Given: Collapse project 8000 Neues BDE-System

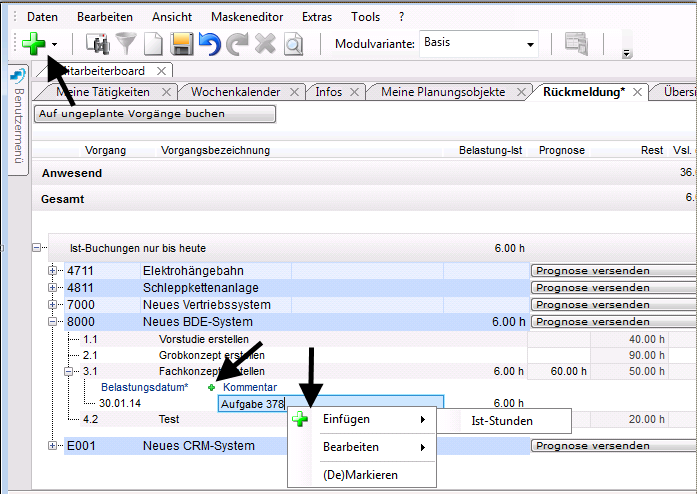Looking at the screenshot, I should [x=52, y=321].
